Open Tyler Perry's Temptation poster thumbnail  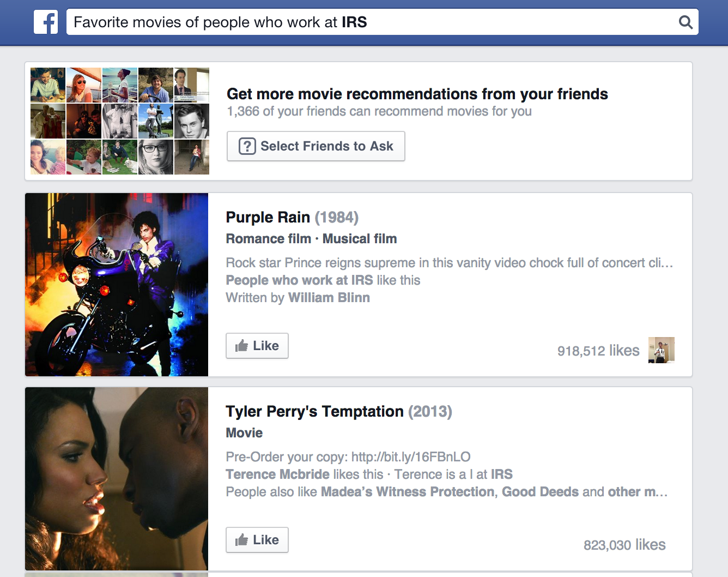coord(117,479)
